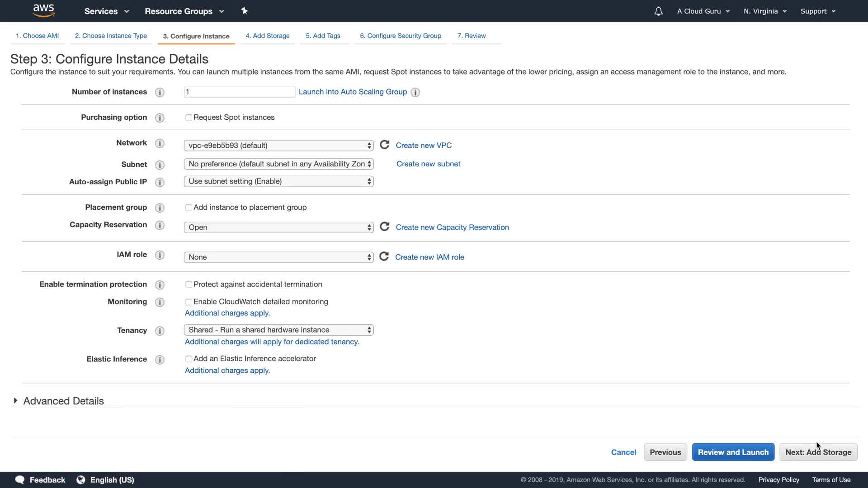
Task: Refresh the IAM role list
Action: 384,257
